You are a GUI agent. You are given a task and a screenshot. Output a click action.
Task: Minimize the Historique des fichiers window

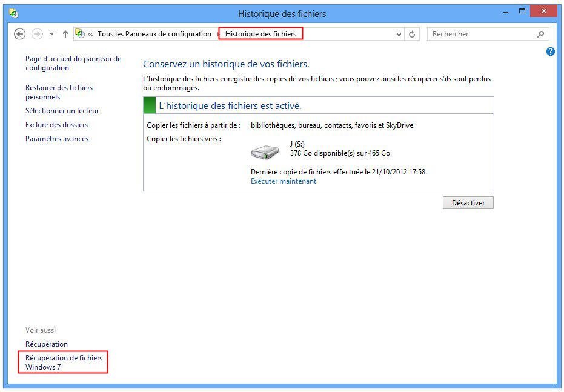506,12
